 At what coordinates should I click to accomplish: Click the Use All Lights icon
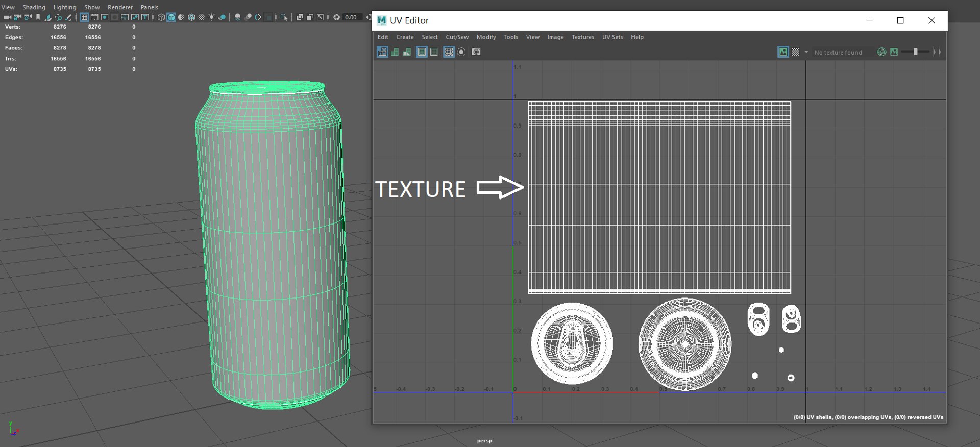(x=212, y=17)
